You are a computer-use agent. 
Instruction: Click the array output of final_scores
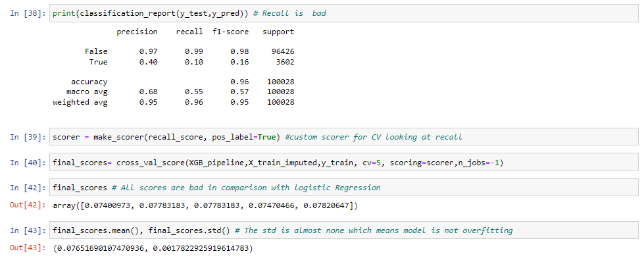coord(205,205)
